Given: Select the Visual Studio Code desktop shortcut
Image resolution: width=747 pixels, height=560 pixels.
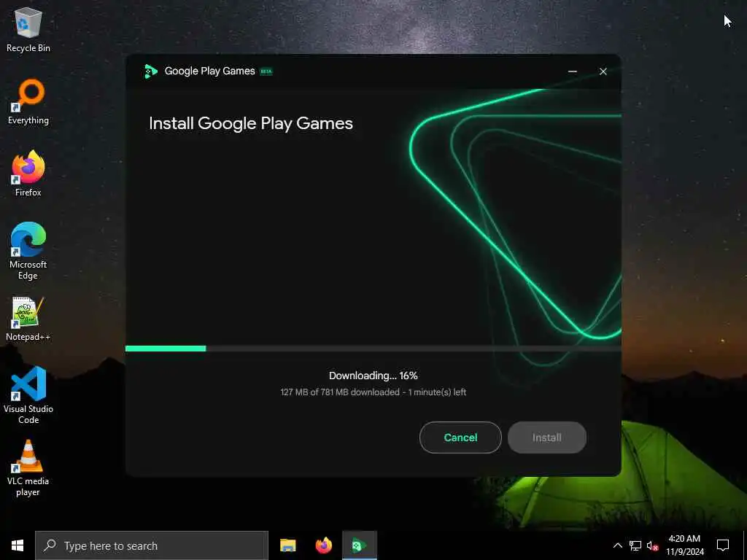Looking at the screenshot, I should click(x=28, y=395).
